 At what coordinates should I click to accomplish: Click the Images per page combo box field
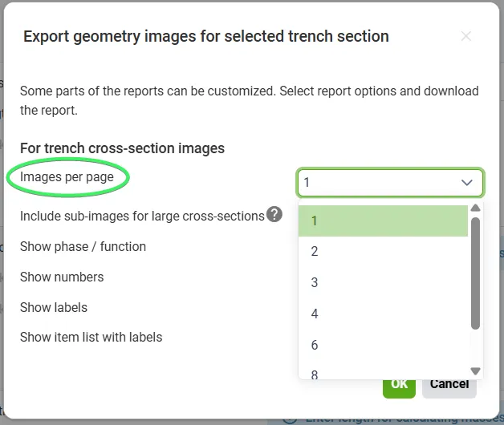[377, 183]
